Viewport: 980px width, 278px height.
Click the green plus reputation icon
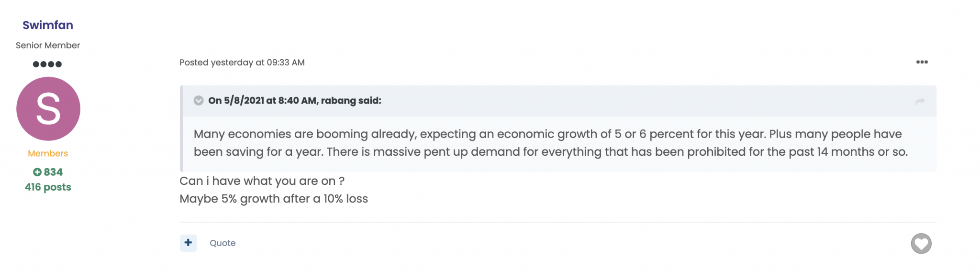pyautogui.click(x=37, y=172)
